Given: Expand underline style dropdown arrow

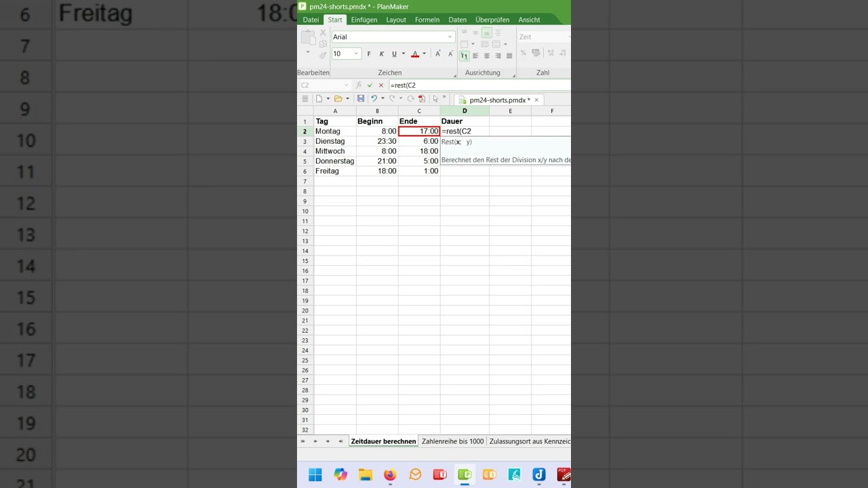Looking at the screenshot, I should pos(403,54).
